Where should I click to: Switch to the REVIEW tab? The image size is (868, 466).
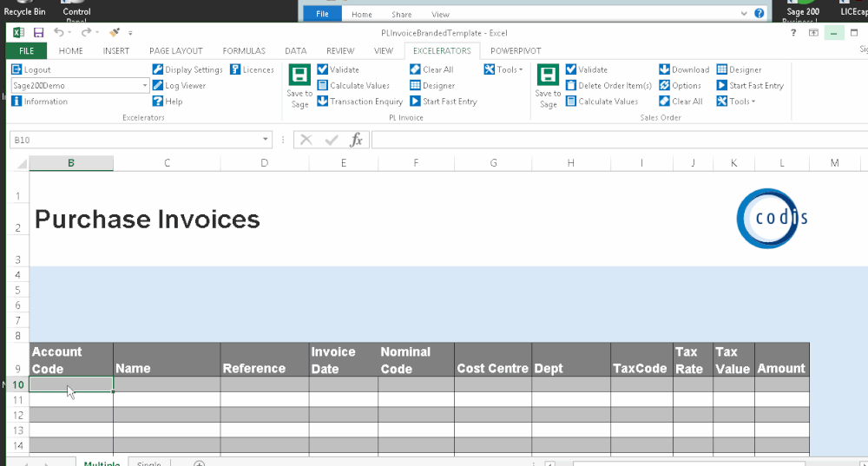(340, 51)
